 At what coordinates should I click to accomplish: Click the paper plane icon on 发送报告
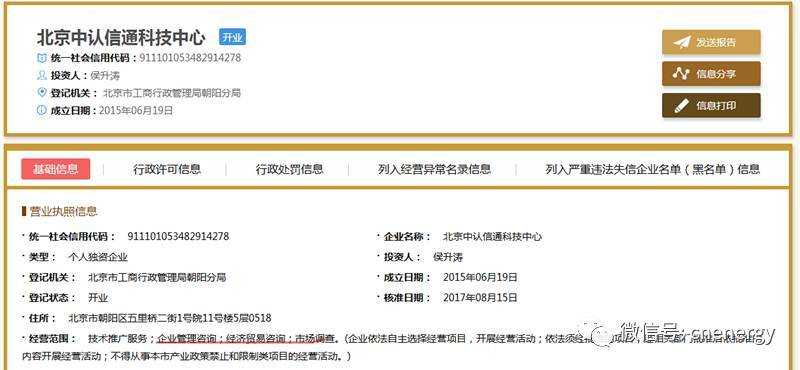[681, 42]
